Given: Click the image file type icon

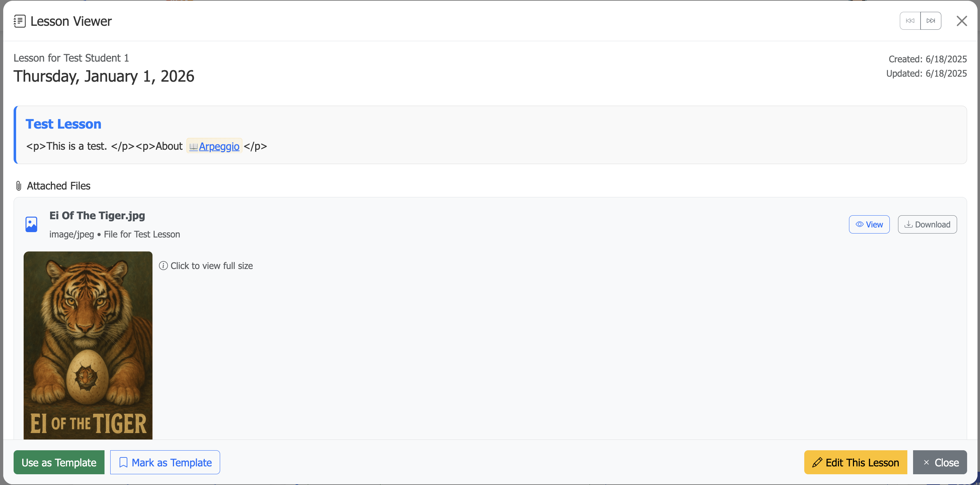Looking at the screenshot, I should pos(31,224).
